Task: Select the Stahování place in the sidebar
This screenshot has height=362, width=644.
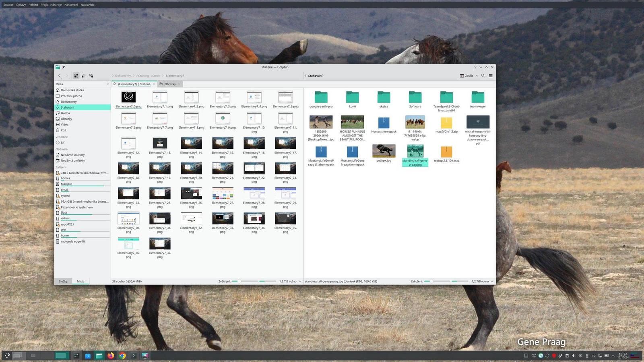Action: 68,107
